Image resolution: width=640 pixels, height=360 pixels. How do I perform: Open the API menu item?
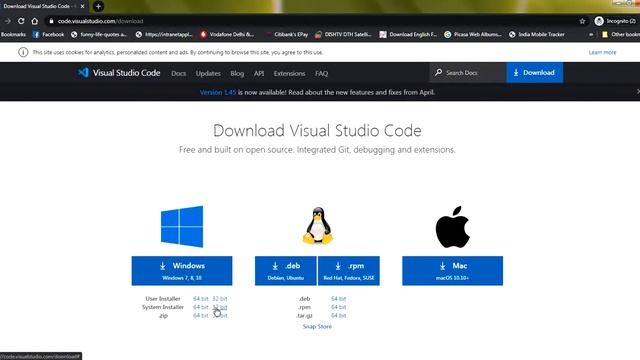pyautogui.click(x=259, y=73)
